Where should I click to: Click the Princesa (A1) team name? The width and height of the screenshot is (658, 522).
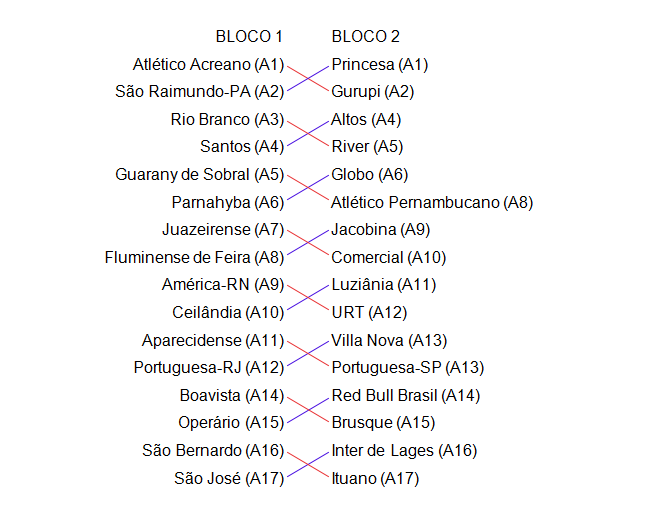tap(380, 65)
